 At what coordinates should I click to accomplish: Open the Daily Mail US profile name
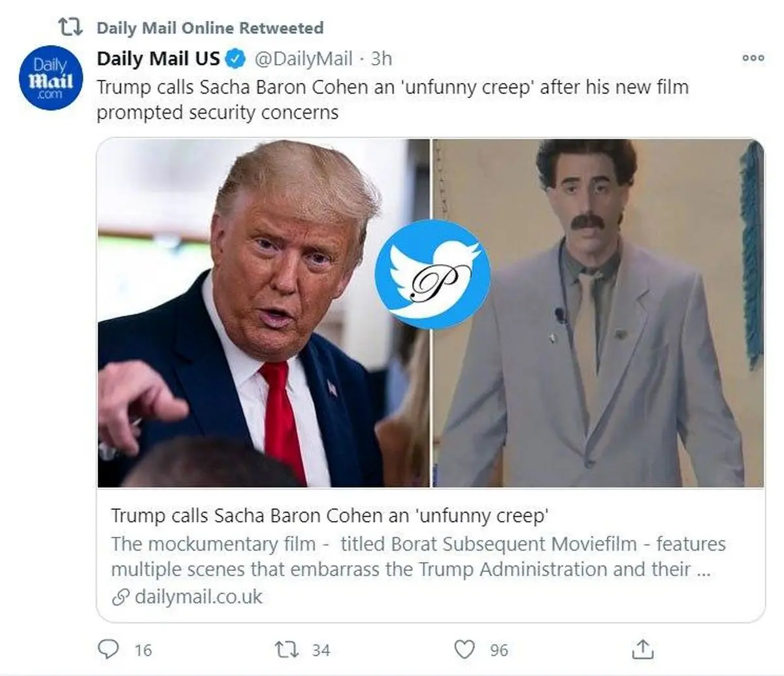click(158, 59)
